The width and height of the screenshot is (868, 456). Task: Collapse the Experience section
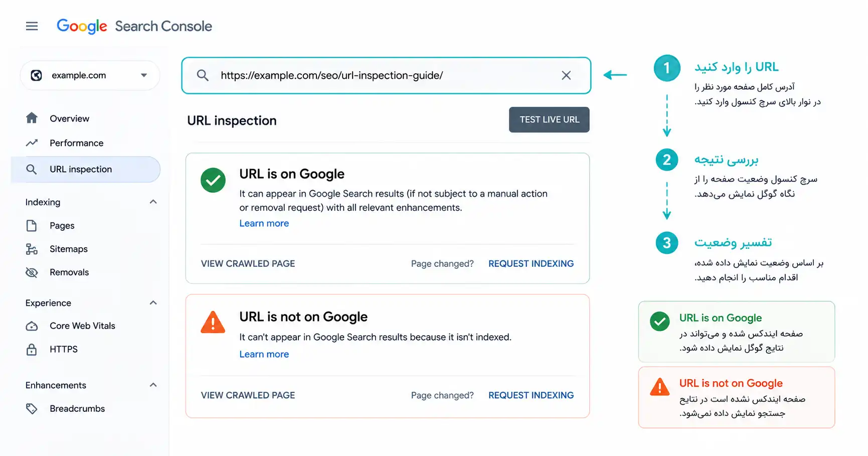coord(153,302)
